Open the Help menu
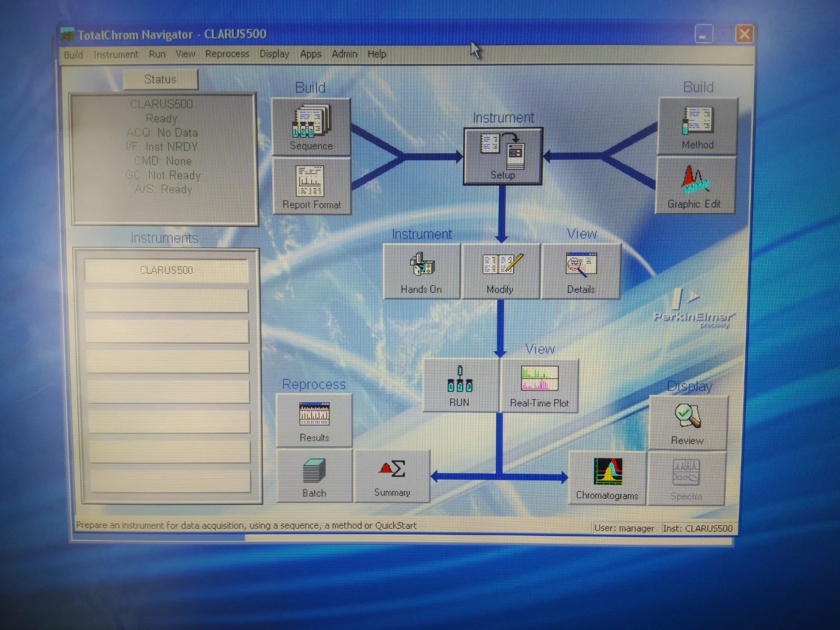The image size is (840, 630). pos(376,54)
